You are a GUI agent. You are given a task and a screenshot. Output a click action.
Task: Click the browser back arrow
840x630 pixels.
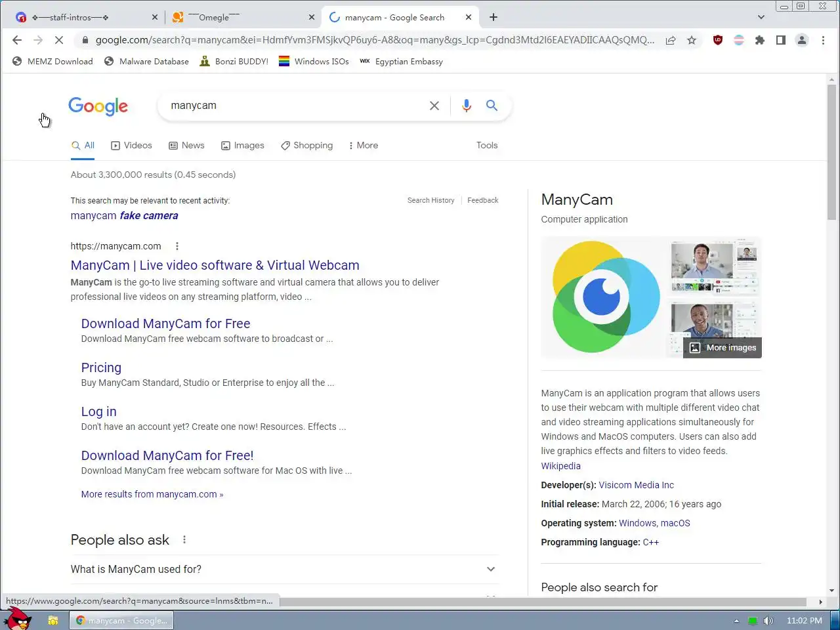click(x=17, y=40)
